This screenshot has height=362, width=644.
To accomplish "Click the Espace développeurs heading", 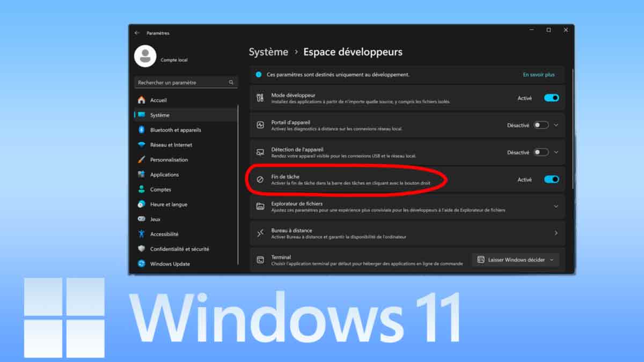I will [x=353, y=52].
